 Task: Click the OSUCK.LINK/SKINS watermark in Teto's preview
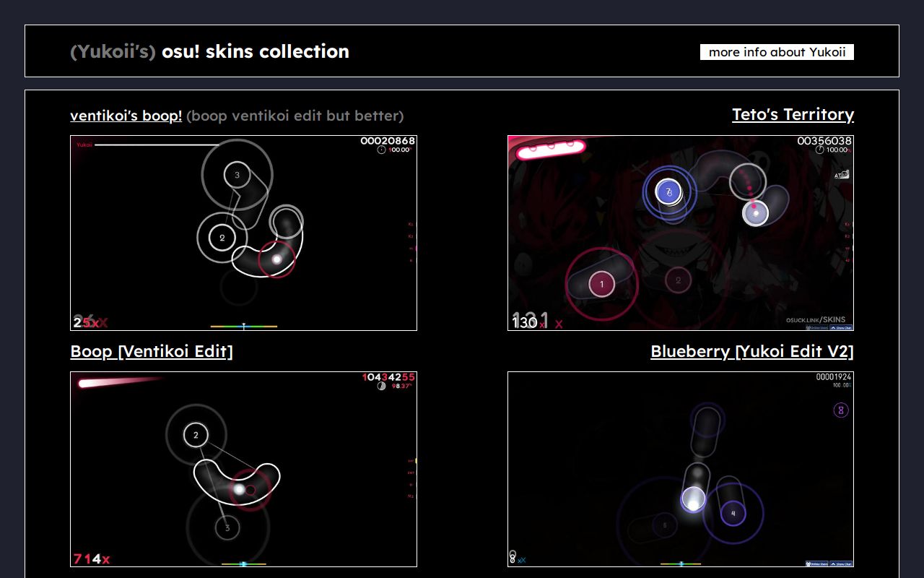point(816,319)
